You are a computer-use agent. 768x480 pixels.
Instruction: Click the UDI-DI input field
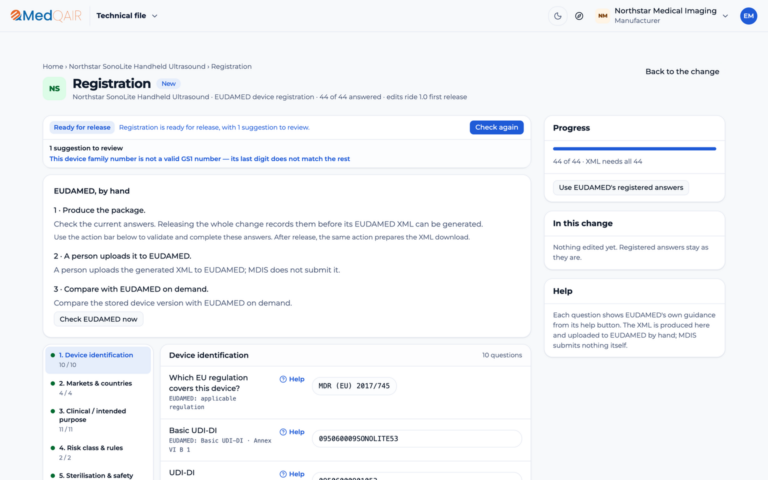point(417,477)
